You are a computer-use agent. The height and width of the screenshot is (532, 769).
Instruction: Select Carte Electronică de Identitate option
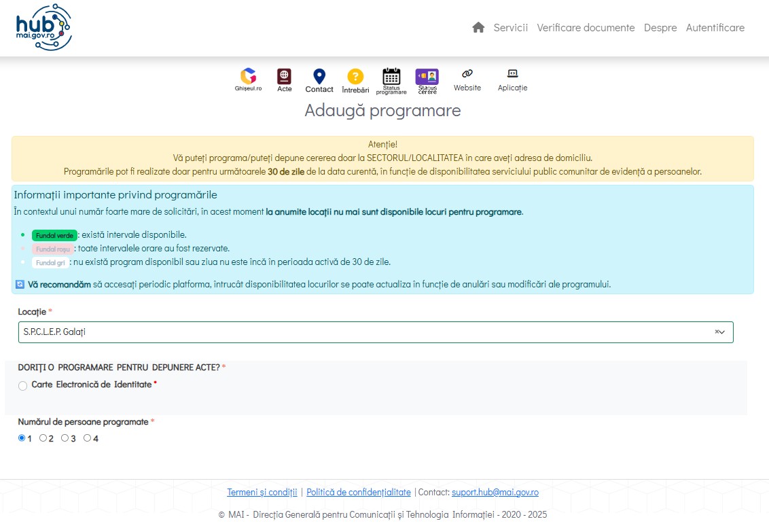(x=22, y=386)
